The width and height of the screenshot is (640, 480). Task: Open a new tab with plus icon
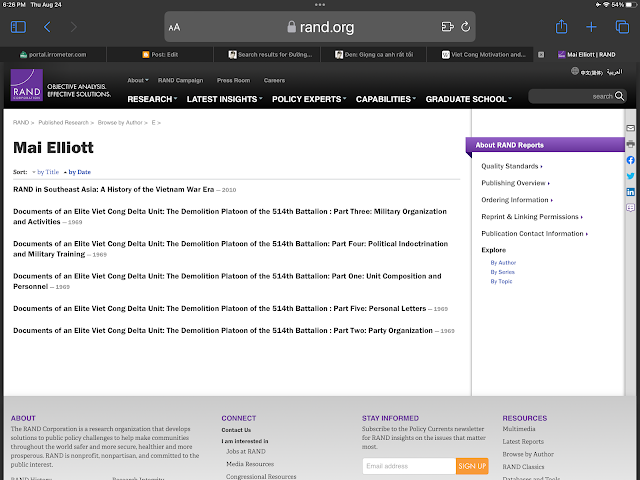(x=591, y=27)
